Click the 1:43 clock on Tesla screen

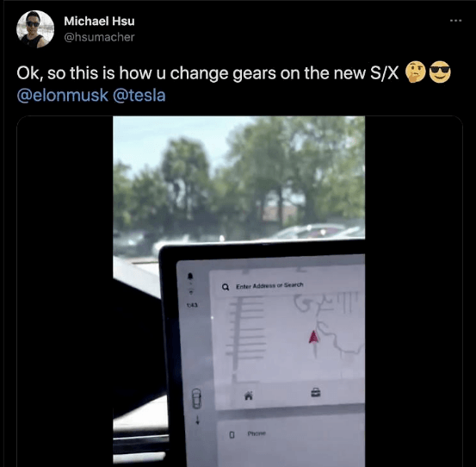[x=192, y=305]
